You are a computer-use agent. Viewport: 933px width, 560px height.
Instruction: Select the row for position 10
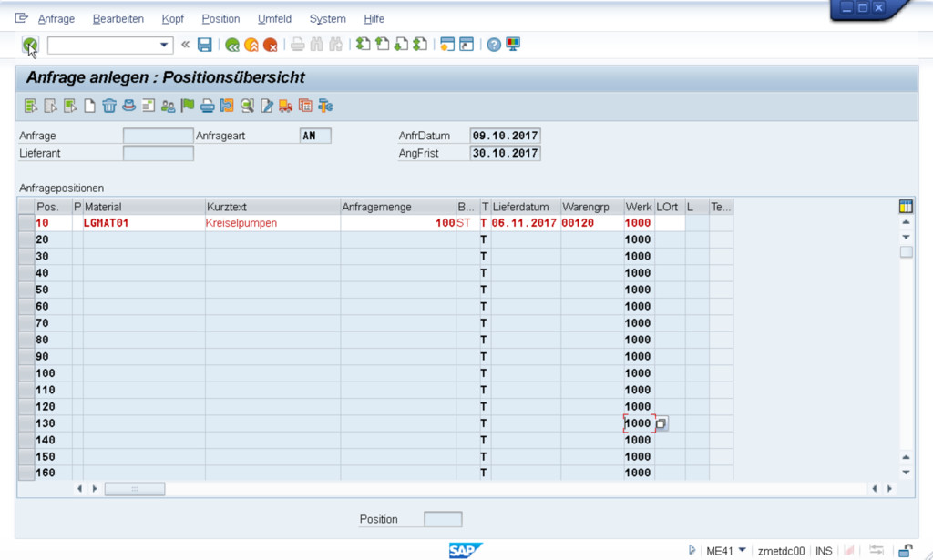(26, 223)
